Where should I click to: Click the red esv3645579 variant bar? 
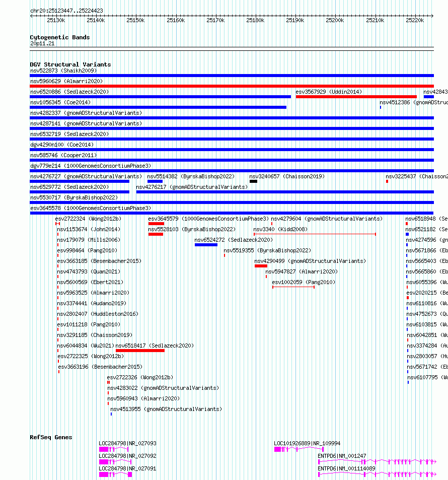[156, 224]
